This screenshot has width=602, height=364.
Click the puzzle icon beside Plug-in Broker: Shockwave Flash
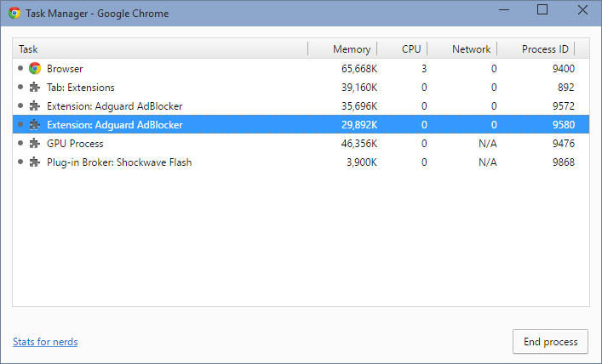coord(35,162)
